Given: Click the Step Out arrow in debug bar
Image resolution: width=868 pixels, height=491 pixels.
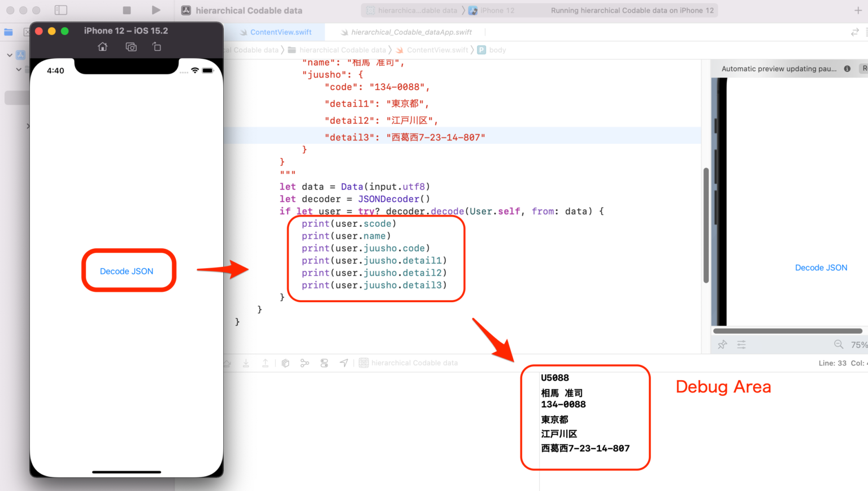Looking at the screenshot, I should [265, 363].
